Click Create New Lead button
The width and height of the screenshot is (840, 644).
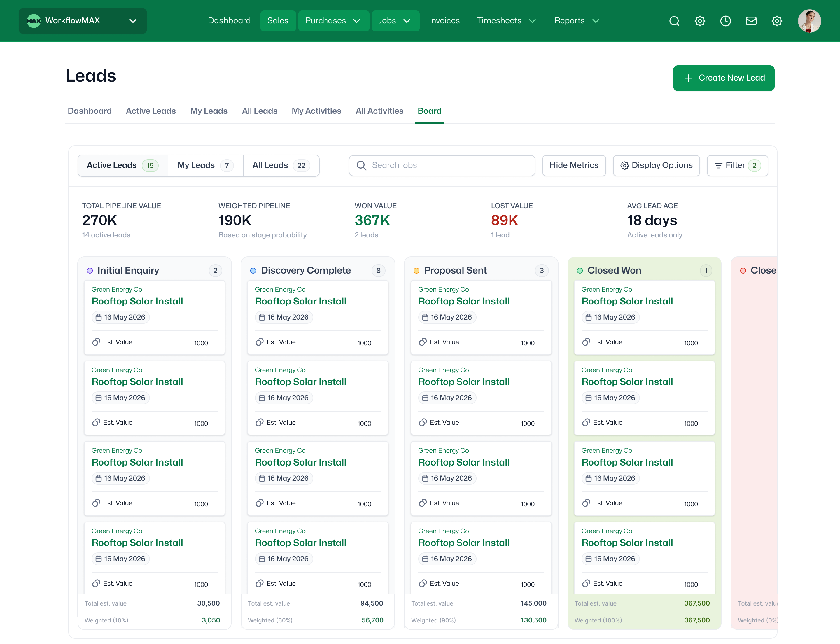click(x=723, y=78)
